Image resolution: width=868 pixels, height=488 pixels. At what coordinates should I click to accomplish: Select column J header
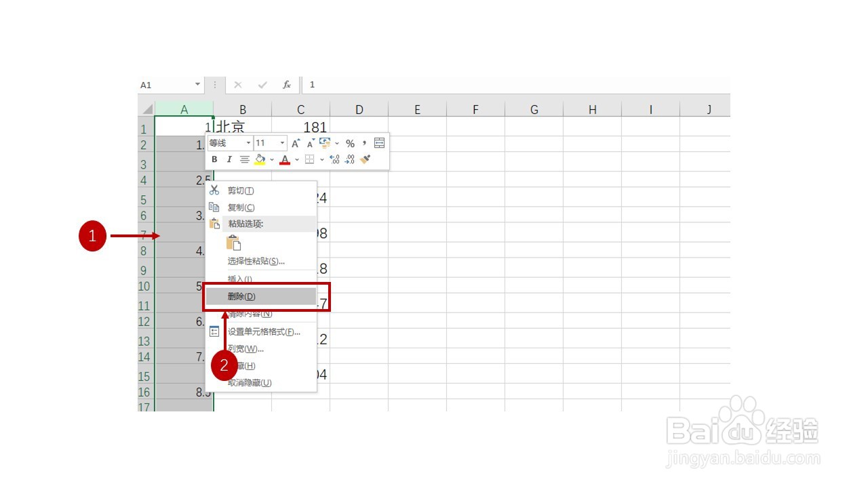click(706, 109)
